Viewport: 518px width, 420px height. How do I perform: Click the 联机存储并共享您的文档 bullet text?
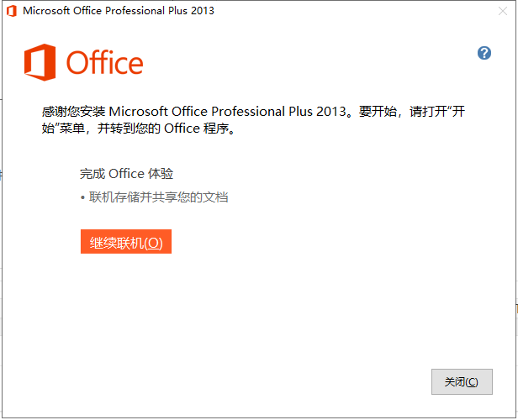tap(158, 197)
